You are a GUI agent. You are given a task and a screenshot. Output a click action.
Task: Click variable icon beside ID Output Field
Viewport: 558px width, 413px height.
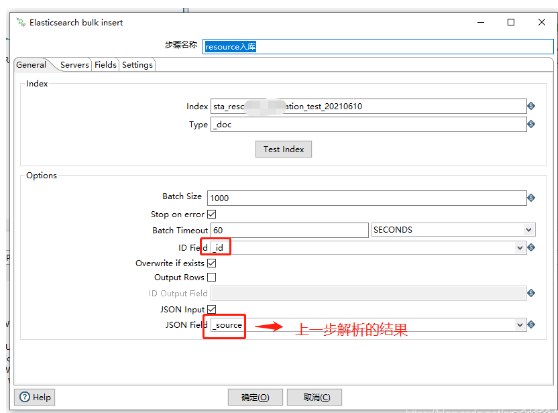pyautogui.click(x=531, y=293)
